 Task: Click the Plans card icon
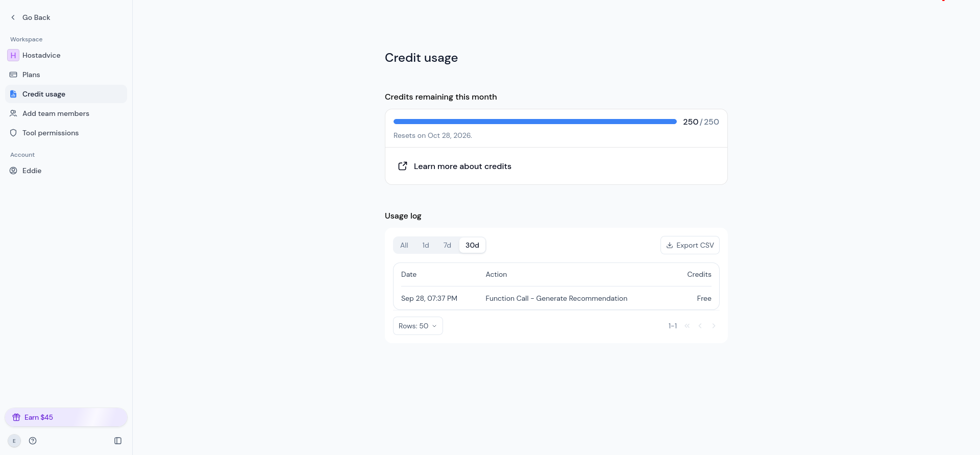[13, 75]
